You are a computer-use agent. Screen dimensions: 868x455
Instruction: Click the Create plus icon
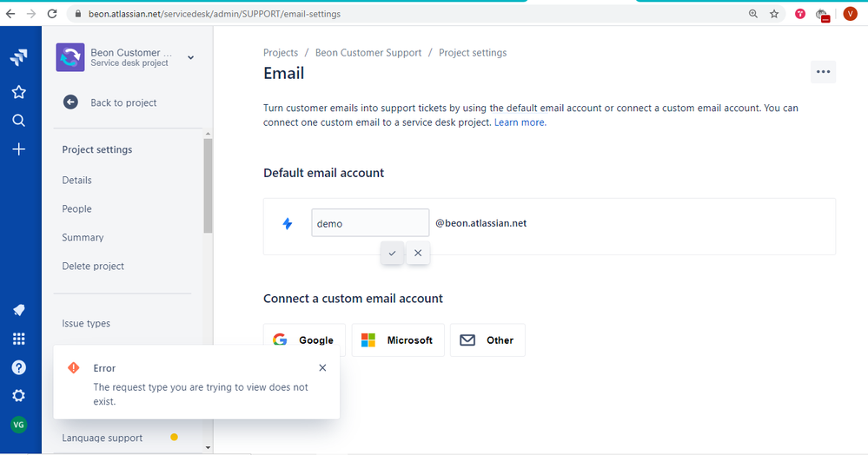point(19,149)
